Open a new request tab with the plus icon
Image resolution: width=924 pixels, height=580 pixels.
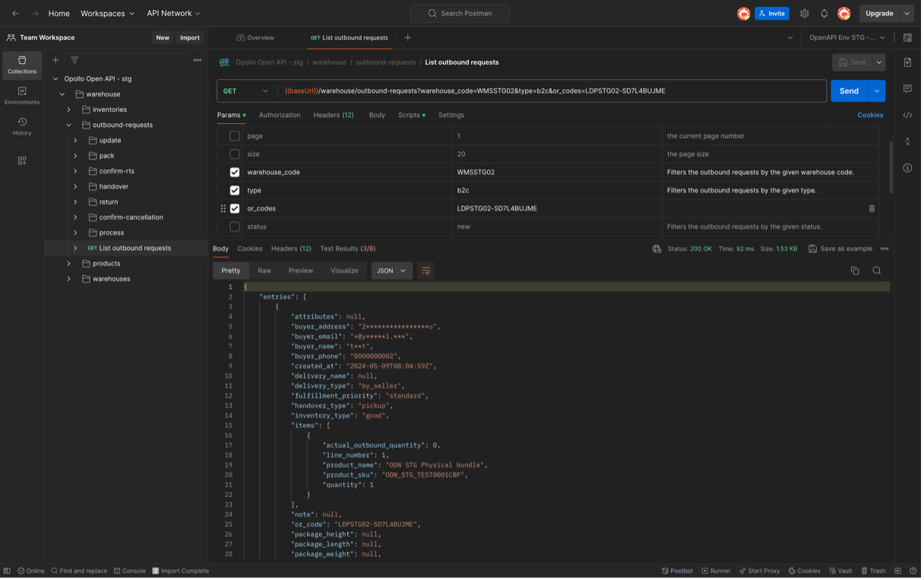[x=409, y=37]
